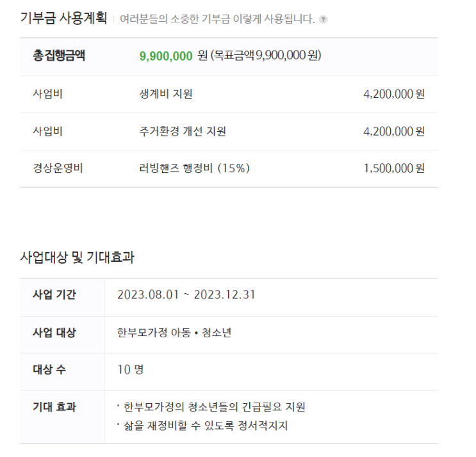The height and width of the screenshot is (457, 476).
Task: Click the 사업 기간 row header
Action: pos(54,294)
